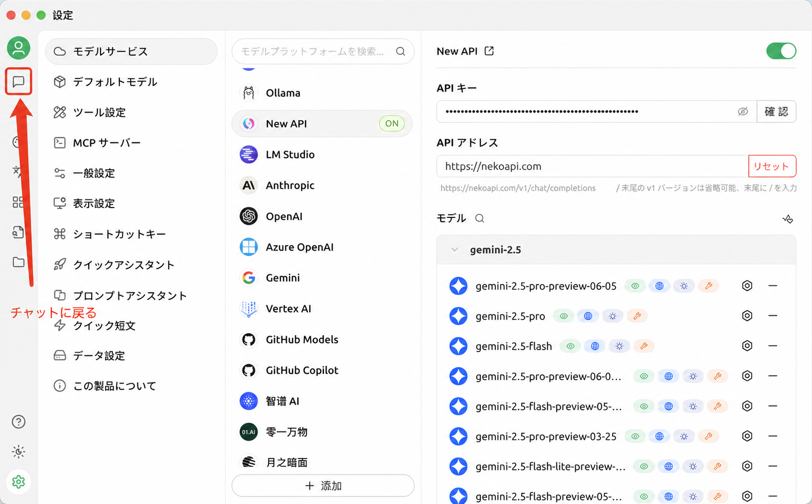This screenshot has width=812, height=504.
Task: Open ツール設定 in the settings menu
Action: coord(132,112)
